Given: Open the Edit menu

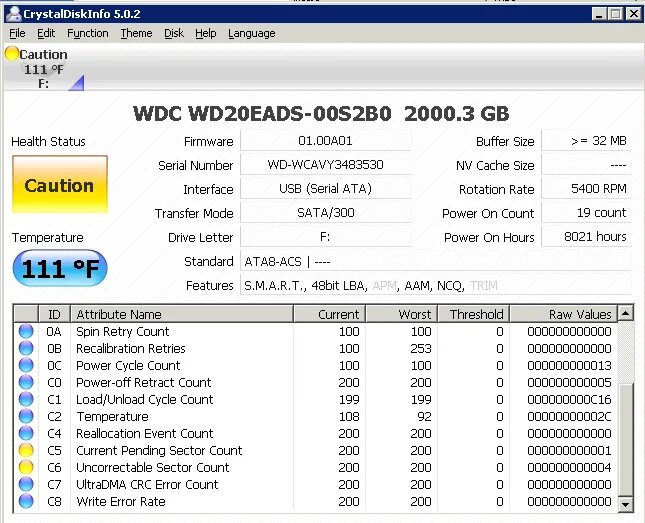Looking at the screenshot, I should (46, 33).
